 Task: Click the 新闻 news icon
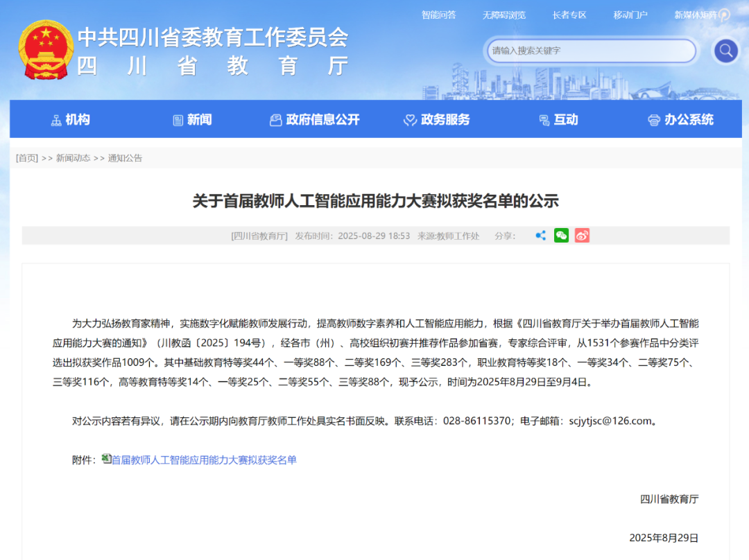click(x=178, y=121)
